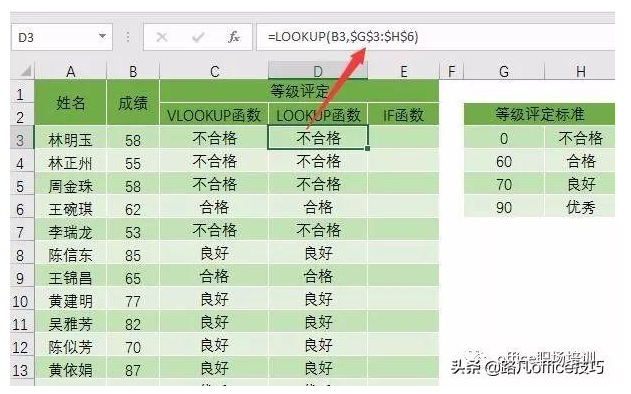The width and height of the screenshot is (631, 394).
Task: Click the fill handle of cell D3
Action: pos(367,149)
